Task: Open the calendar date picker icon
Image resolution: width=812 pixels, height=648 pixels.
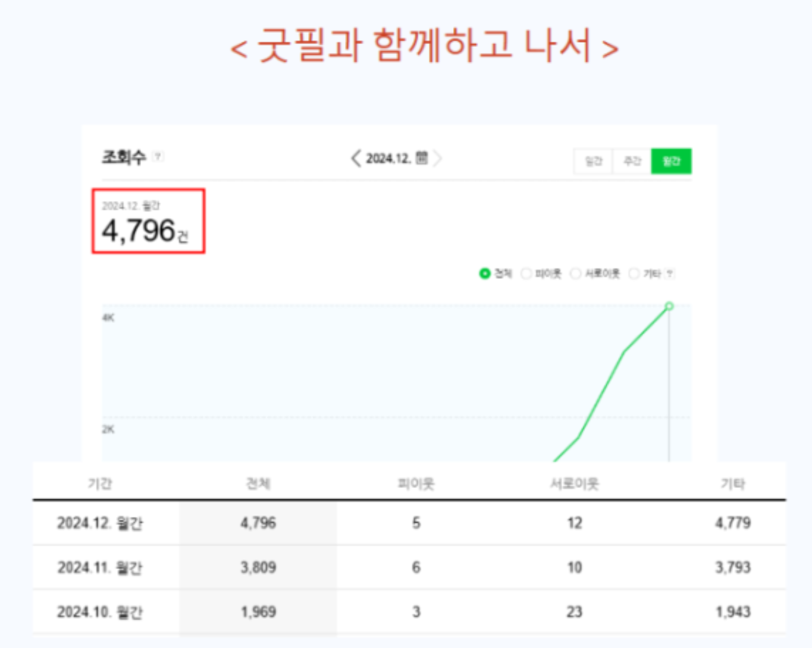Action: click(422, 158)
